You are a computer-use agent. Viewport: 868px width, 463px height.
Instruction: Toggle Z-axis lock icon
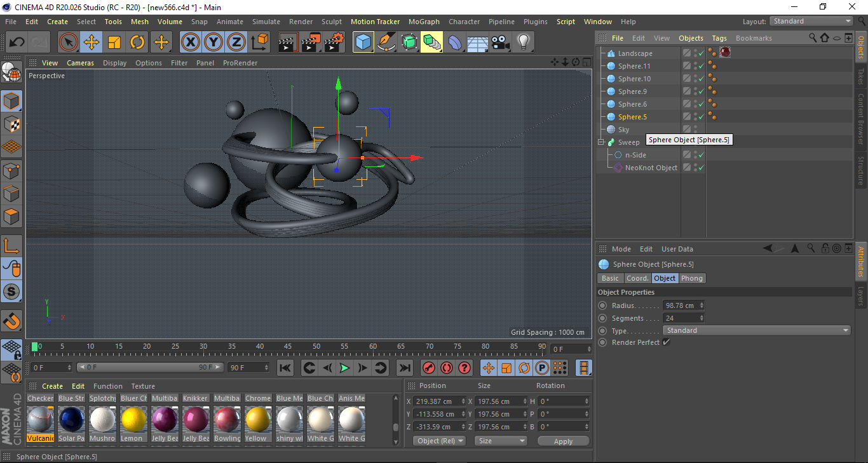pyautogui.click(x=236, y=43)
